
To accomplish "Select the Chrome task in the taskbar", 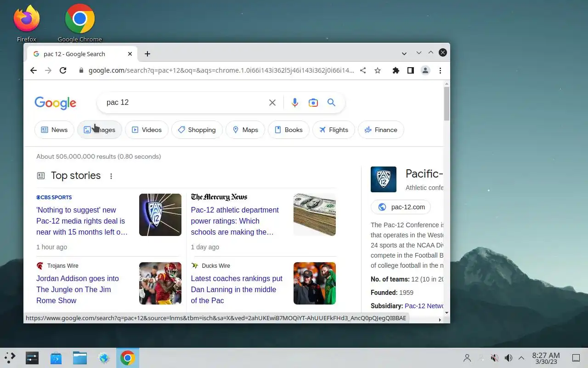I will 128,358.
